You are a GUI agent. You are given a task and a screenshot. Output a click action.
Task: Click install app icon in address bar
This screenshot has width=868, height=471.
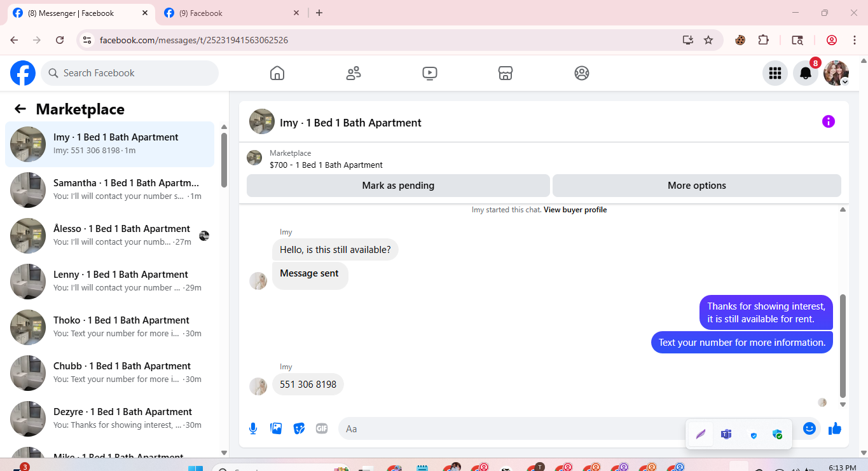(x=688, y=40)
